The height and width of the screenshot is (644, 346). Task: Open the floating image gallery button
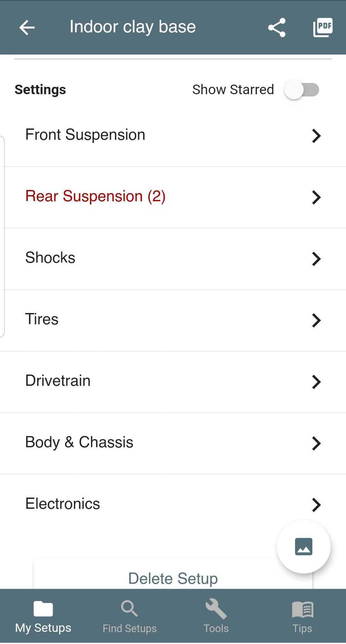click(x=303, y=547)
